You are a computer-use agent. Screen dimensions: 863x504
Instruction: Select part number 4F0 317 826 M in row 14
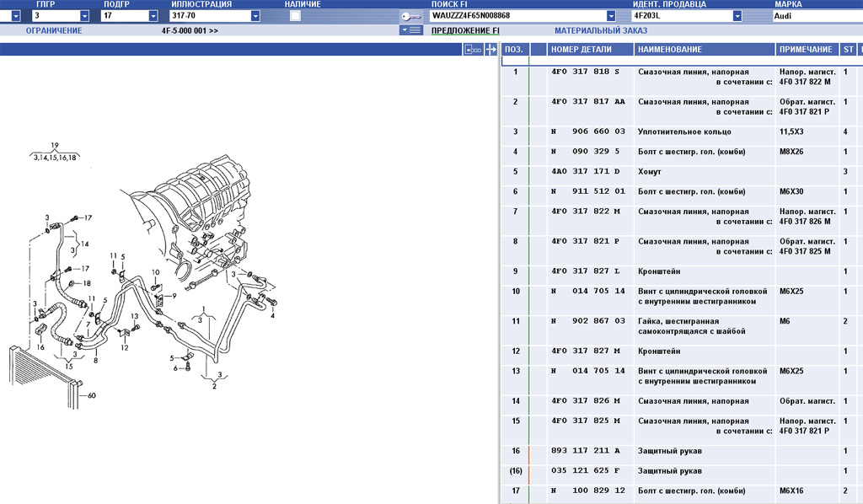(x=585, y=400)
